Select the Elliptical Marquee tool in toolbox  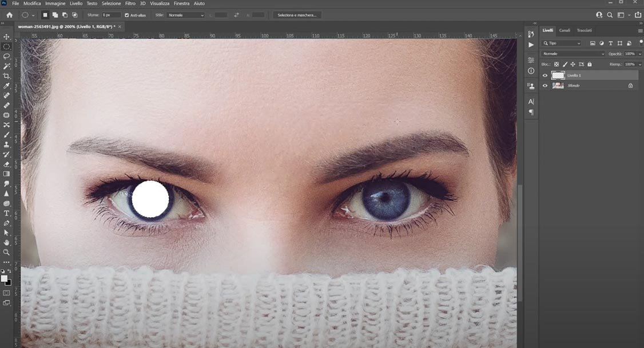(x=6, y=47)
